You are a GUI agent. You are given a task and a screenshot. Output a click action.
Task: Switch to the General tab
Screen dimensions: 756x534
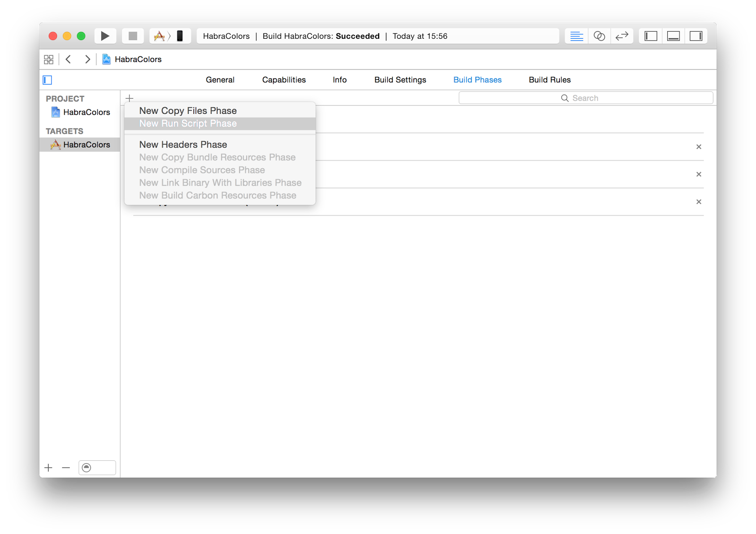click(x=220, y=80)
